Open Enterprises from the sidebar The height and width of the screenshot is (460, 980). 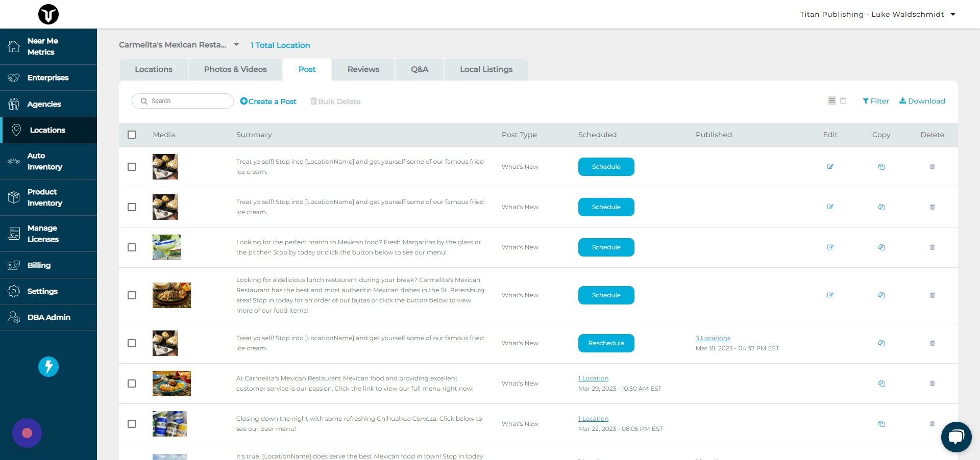48,78
